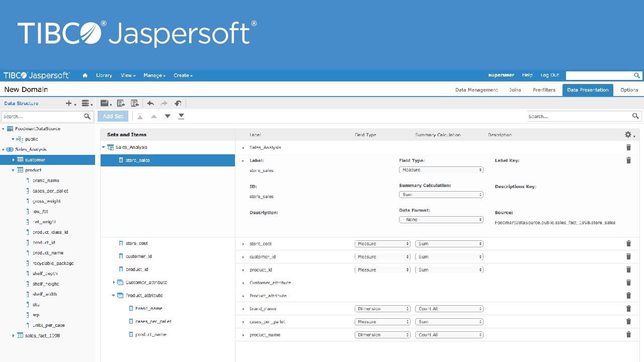
Task: Expand Customer_attribute set in Sets and Items
Action: click(x=114, y=283)
